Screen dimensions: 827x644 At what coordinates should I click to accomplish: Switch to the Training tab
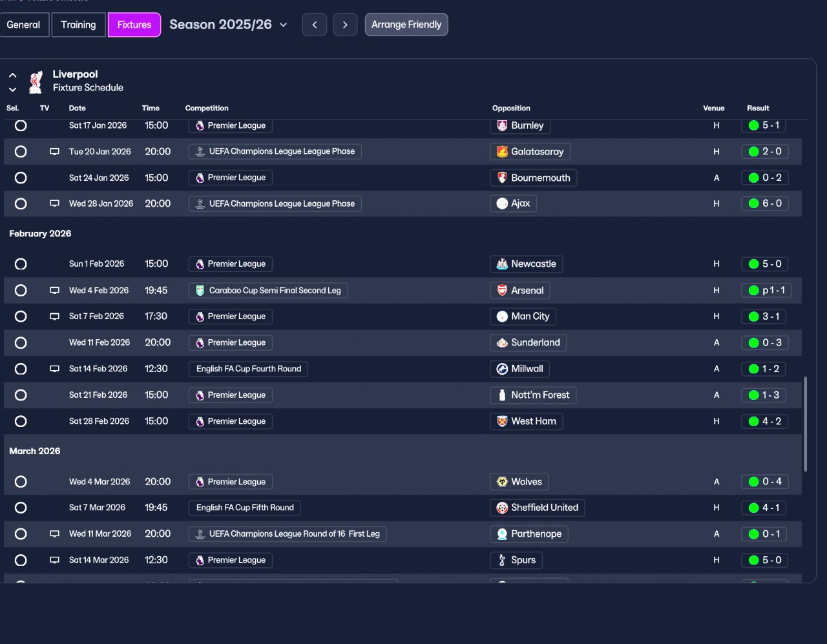[x=78, y=25]
